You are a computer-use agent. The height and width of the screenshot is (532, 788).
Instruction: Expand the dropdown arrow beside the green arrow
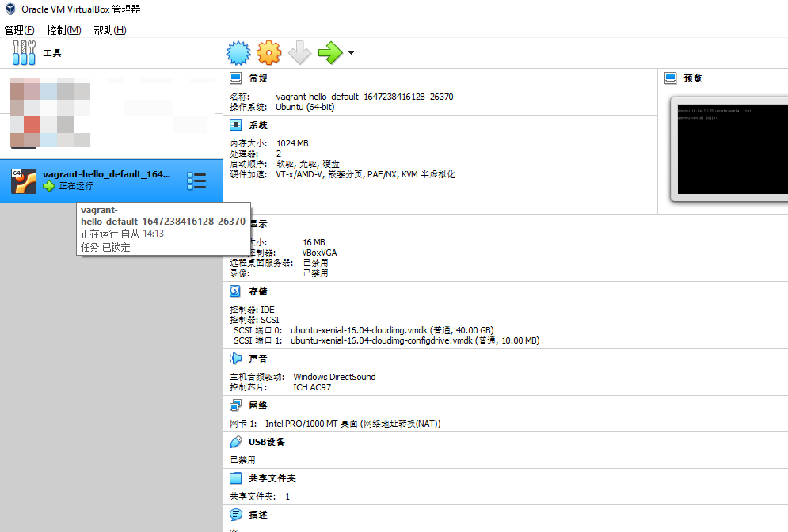[x=351, y=54]
